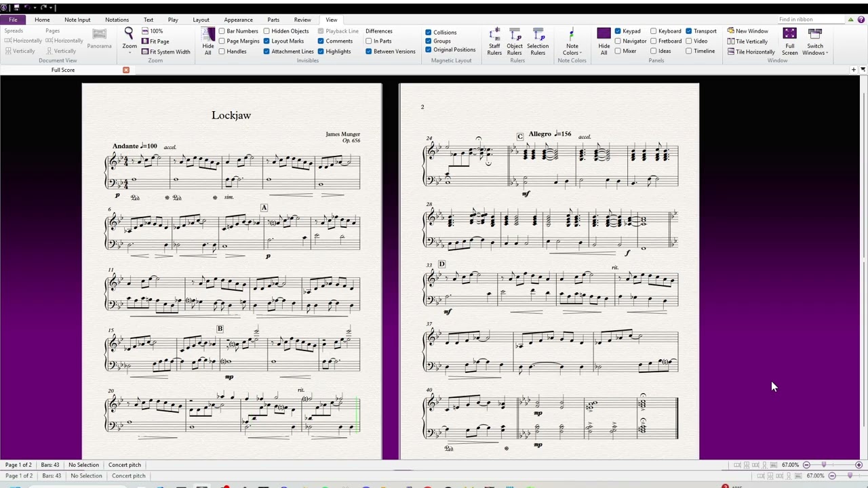Show Staff Rulers

494,41
